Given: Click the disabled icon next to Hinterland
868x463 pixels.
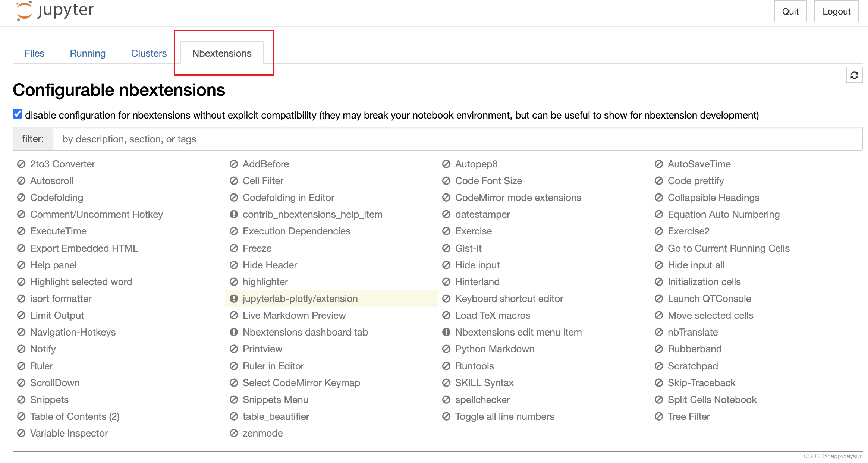Looking at the screenshot, I should click(446, 282).
